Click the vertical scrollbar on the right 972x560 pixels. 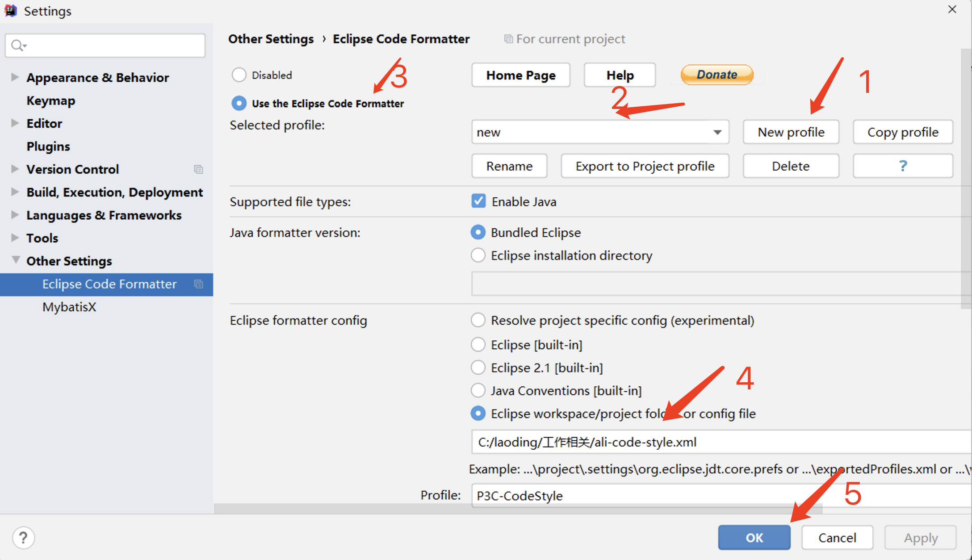[967, 179]
